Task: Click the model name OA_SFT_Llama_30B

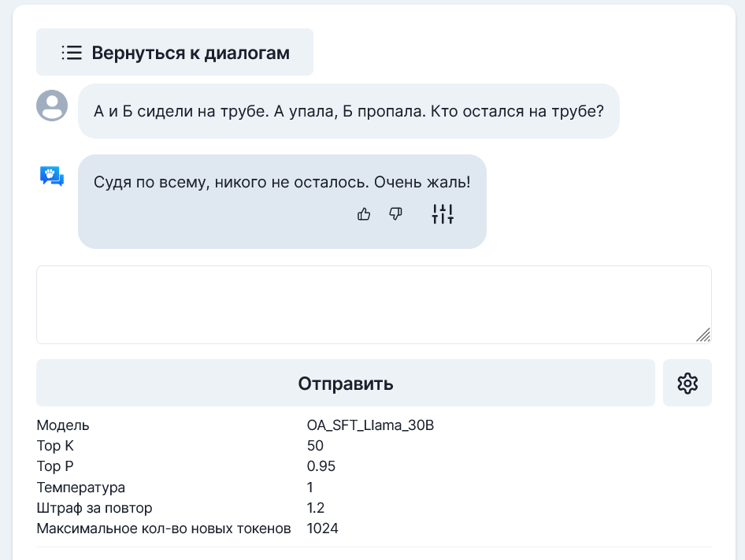Action: point(370,425)
